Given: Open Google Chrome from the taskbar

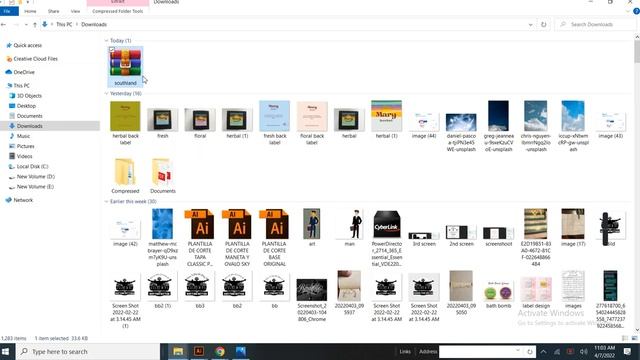Looking at the screenshot, I should pos(220,351).
